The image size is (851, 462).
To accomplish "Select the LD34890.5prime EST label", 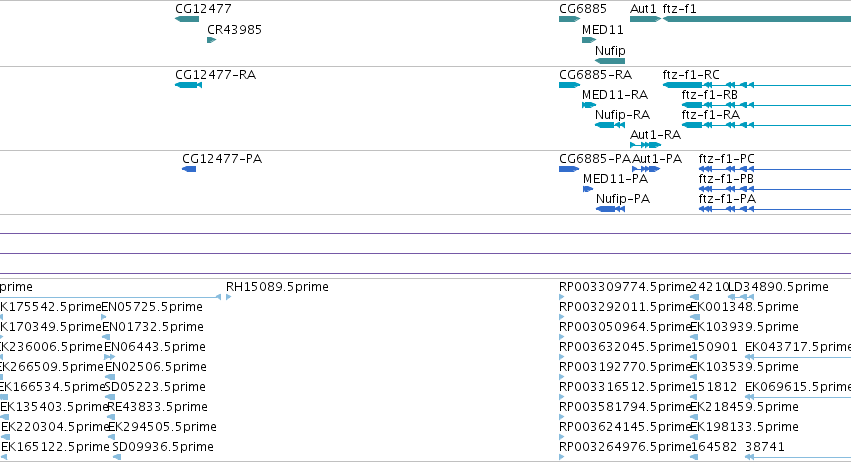I will point(778,287).
